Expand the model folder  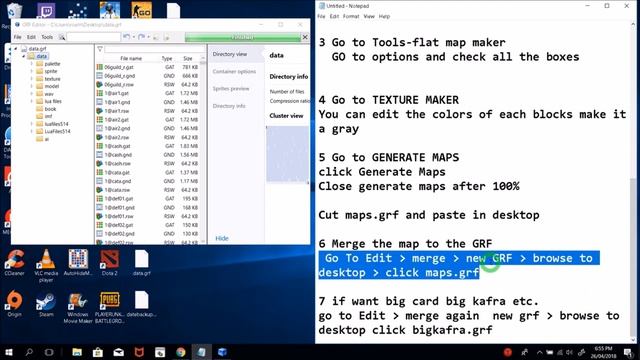click(31, 86)
